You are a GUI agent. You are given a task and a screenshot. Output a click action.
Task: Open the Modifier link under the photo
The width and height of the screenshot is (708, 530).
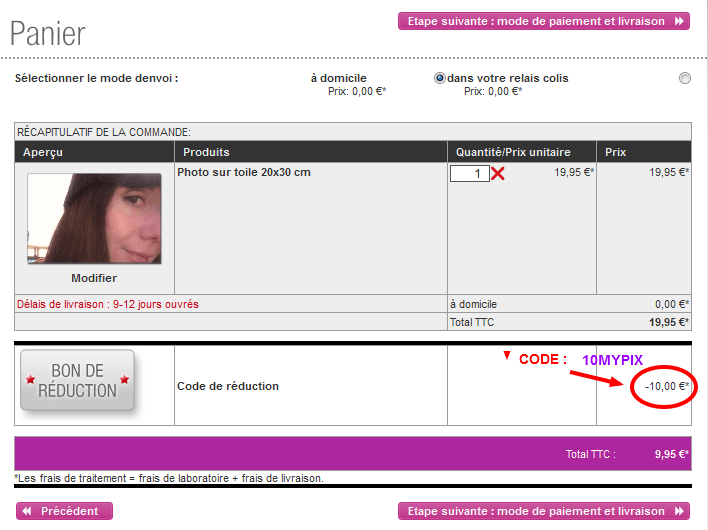pos(94,278)
